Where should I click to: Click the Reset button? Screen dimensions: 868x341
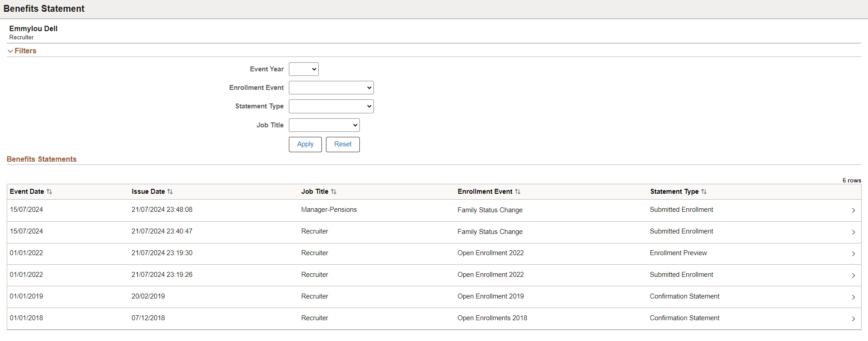[343, 145]
